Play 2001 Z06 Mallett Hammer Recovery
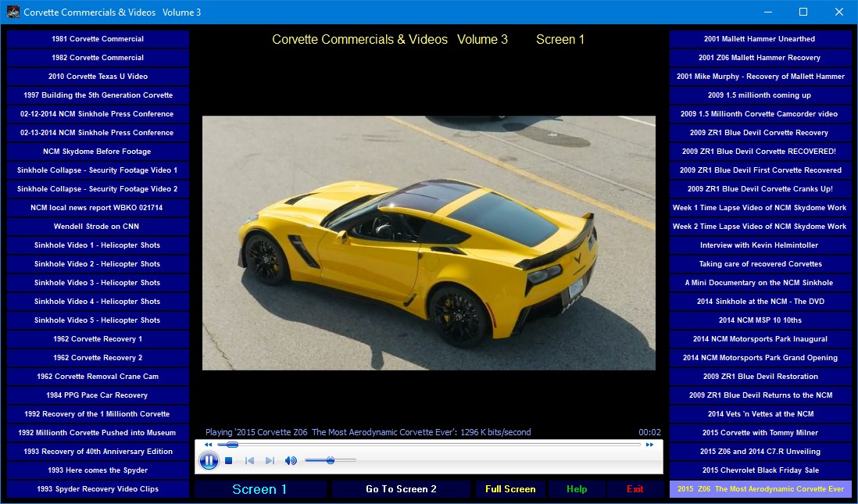The width and height of the screenshot is (858, 504). click(760, 58)
